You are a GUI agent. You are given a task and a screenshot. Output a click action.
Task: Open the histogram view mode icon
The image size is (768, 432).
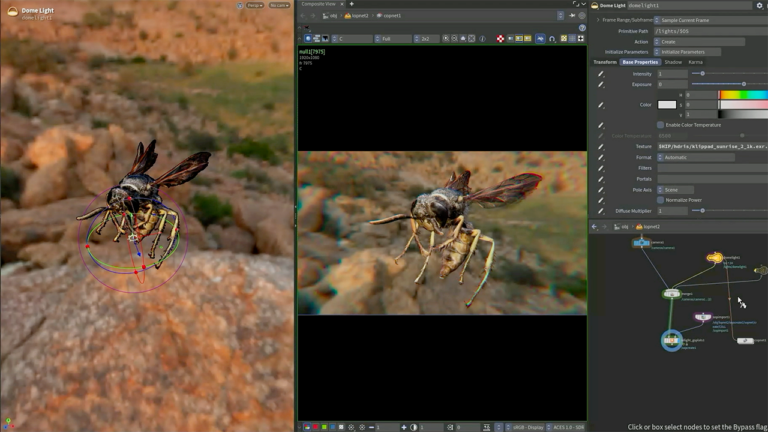pos(325,39)
